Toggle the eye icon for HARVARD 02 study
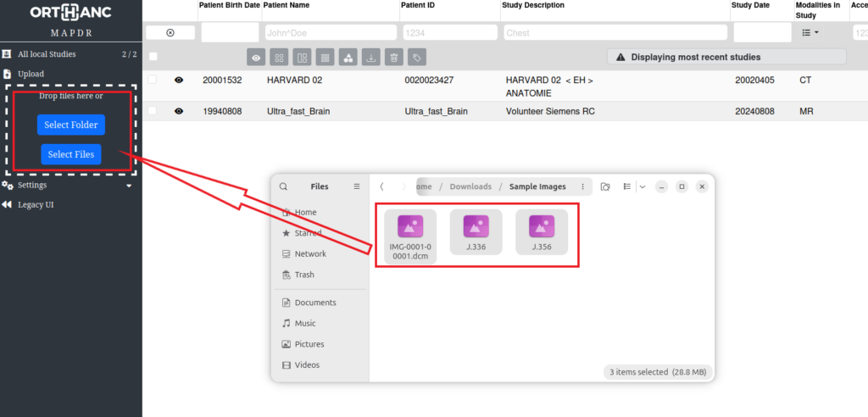Image resolution: width=868 pixels, height=417 pixels. coord(179,80)
